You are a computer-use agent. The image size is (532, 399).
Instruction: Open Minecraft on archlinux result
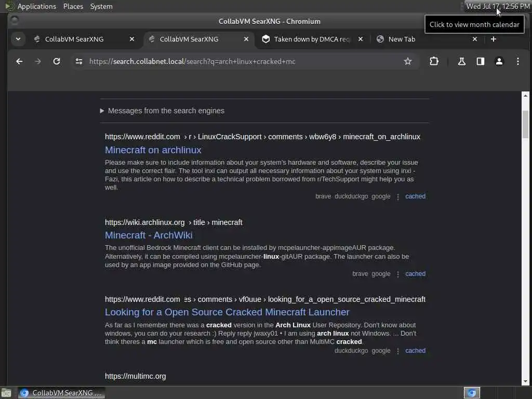[153, 150]
